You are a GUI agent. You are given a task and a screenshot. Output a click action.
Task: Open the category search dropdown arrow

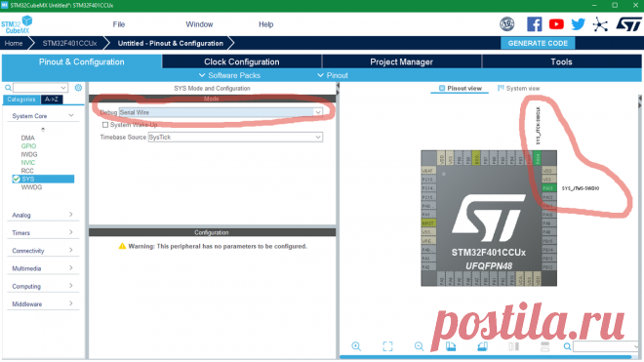(63, 88)
